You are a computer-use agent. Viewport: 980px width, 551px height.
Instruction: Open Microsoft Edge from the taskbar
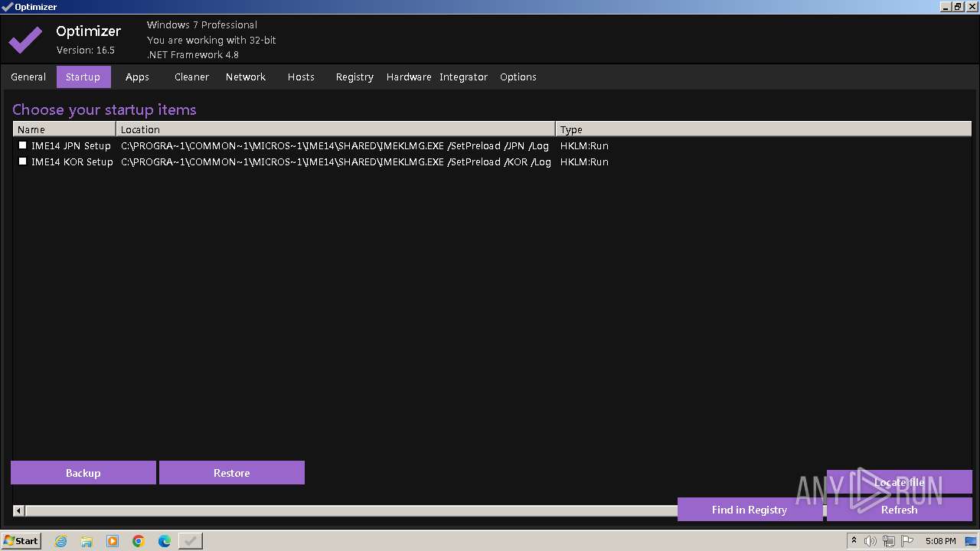165,541
